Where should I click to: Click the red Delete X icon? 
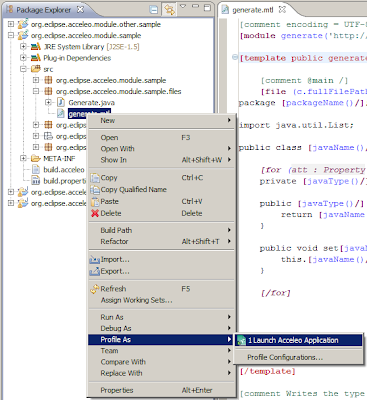pyautogui.click(x=95, y=213)
